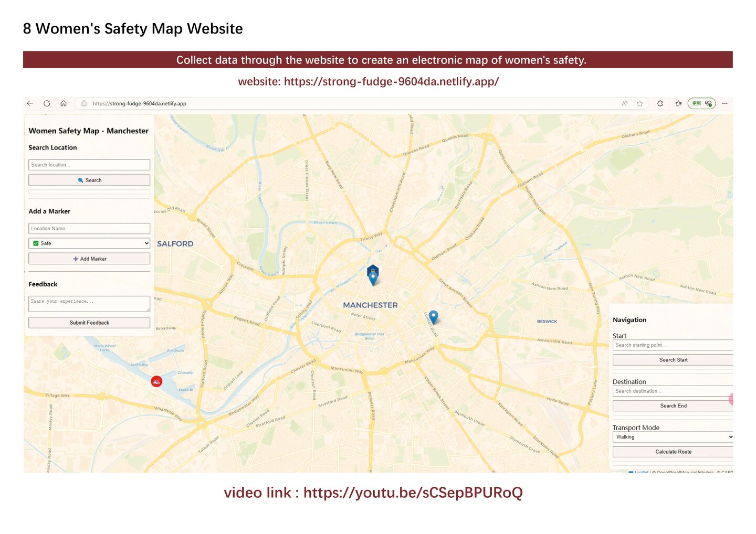Click the Calculate Route button

pyautogui.click(x=673, y=452)
